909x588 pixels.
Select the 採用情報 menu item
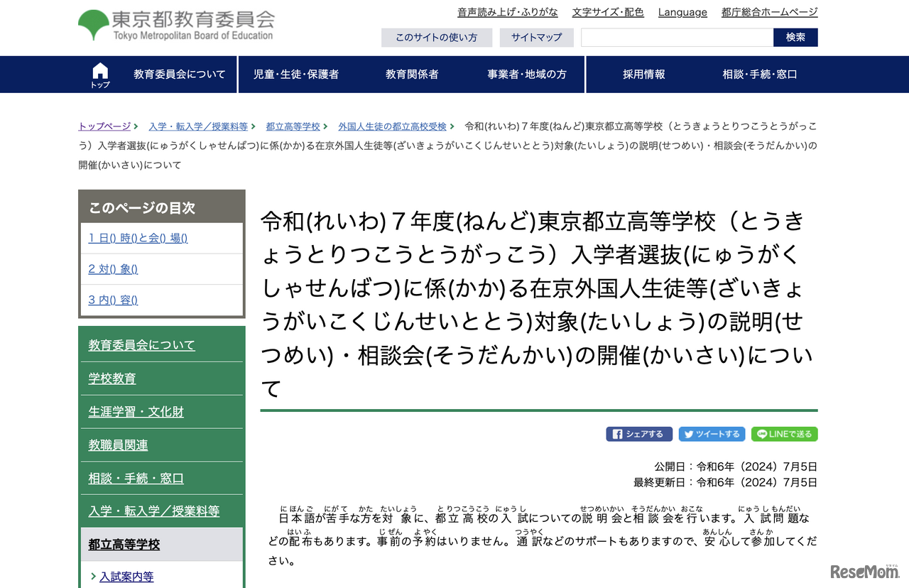643,74
